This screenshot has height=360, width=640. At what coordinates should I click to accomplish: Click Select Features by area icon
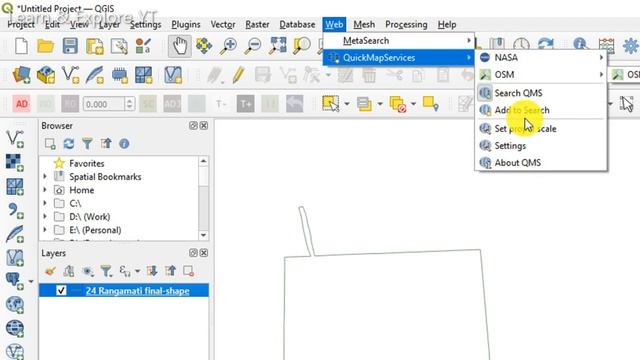pos(331,104)
